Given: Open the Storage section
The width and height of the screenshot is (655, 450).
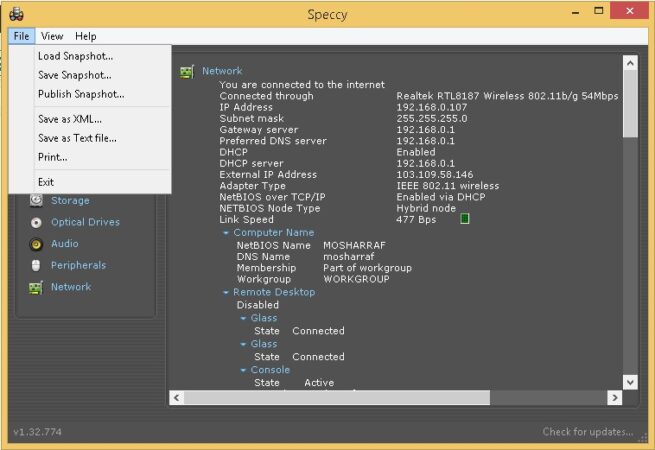Looking at the screenshot, I should point(70,201).
